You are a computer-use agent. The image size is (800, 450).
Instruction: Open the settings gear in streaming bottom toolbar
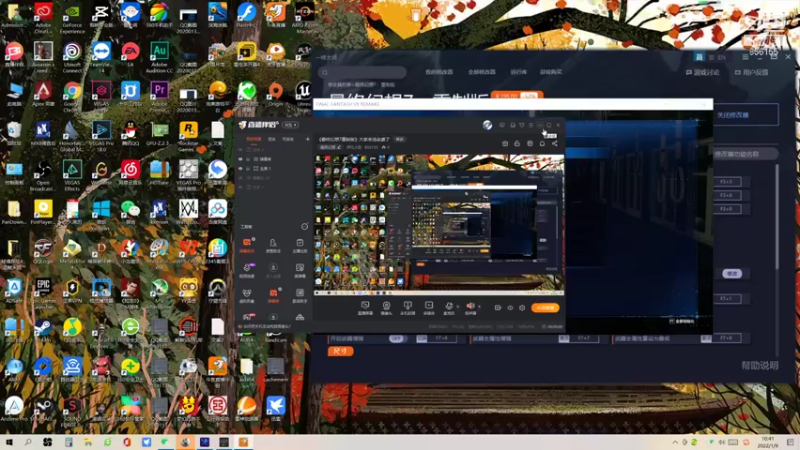(x=522, y=308)
